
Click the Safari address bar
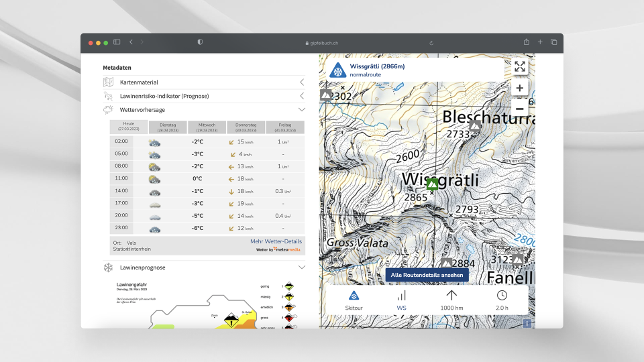click(x=322, y=42)
